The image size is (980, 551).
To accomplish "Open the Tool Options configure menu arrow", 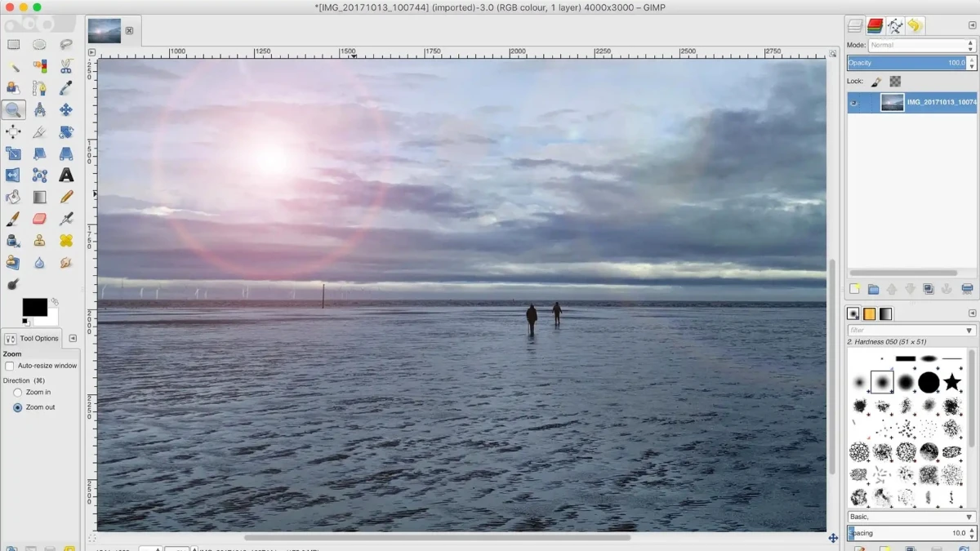I will 73,338.
